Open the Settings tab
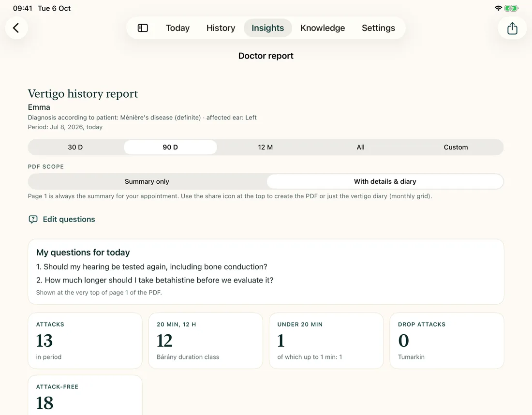Viewport: 532px width, 415px height. pyautogui.click(x=378, y=28)
